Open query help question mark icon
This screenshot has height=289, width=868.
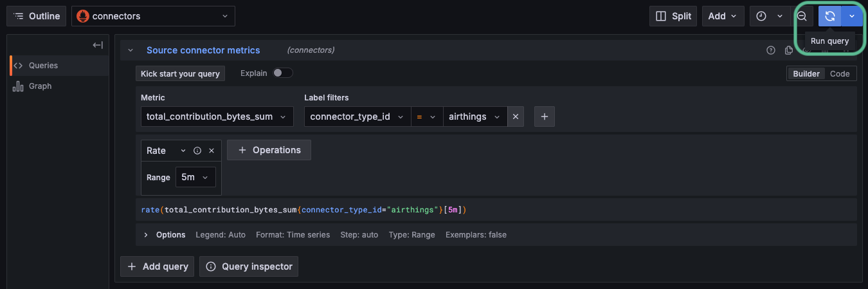coord(771,50)
